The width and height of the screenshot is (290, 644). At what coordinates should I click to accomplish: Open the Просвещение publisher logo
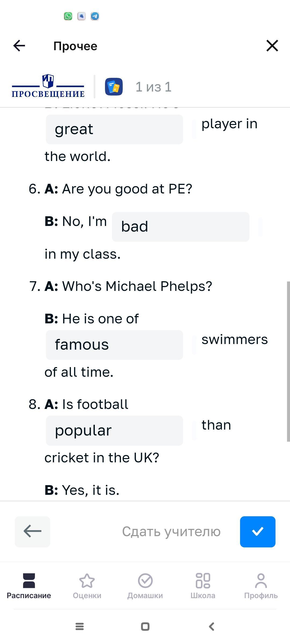click(x=48, y=86)
